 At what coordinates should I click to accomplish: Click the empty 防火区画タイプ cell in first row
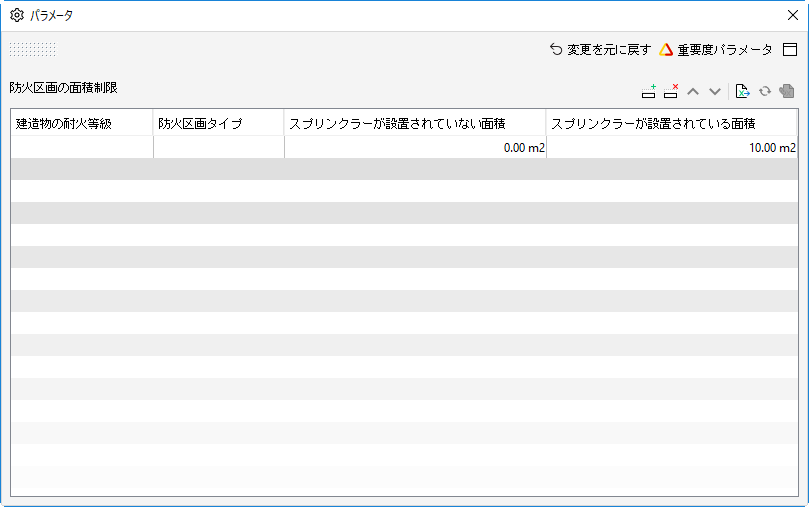point(219,148)
